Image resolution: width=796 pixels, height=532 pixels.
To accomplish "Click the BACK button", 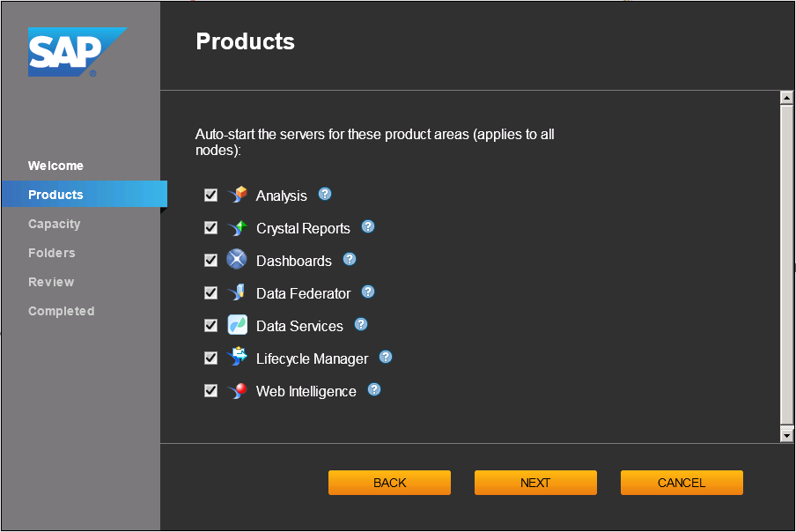I will [389, 483].
